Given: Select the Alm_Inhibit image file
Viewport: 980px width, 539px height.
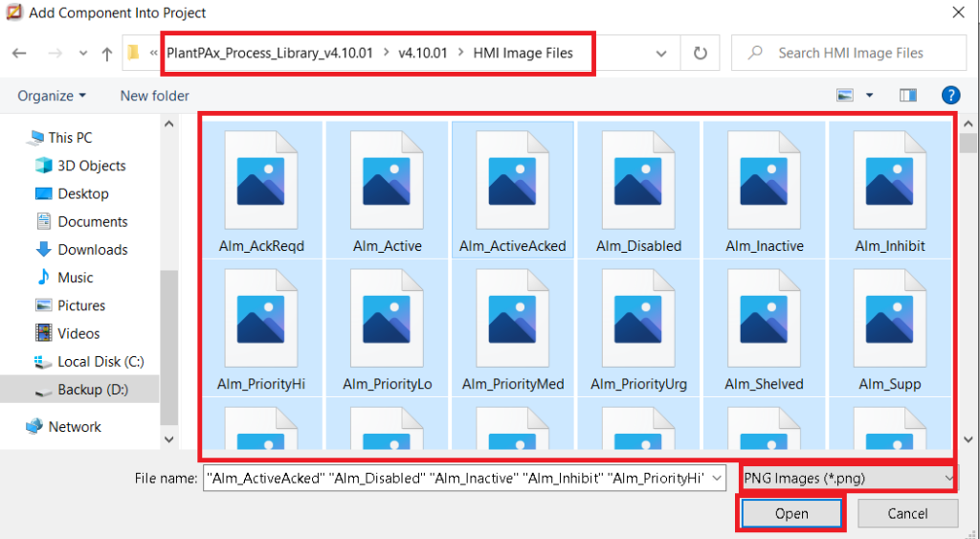Looking at the screenshot, I should pyautogui.click(x=890, y=191).
